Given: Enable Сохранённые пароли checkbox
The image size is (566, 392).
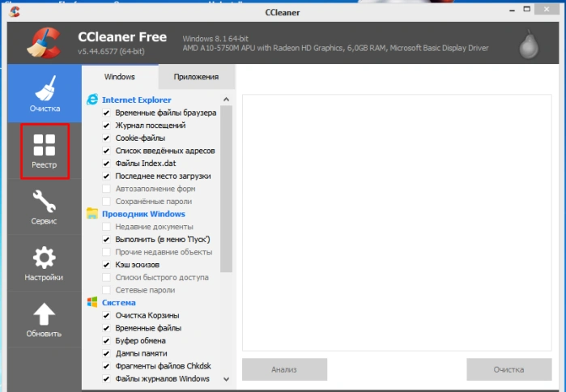Looking at the screenshot, I should click(106, 202).
